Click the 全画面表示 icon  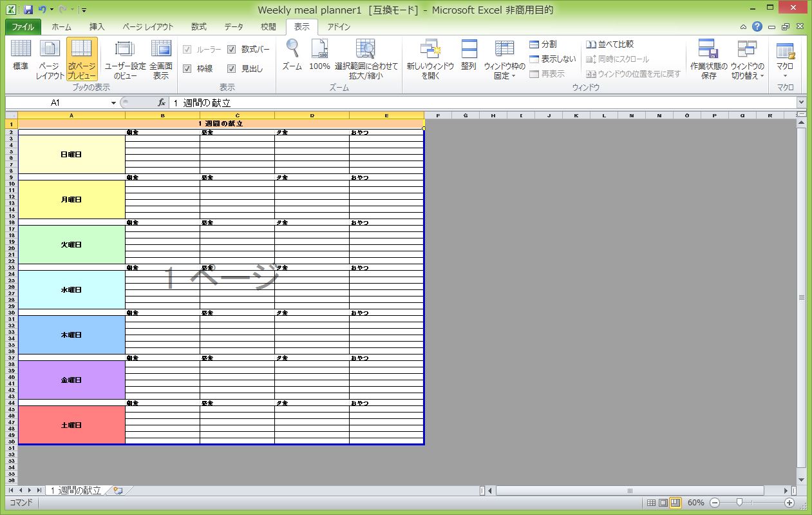160,57
